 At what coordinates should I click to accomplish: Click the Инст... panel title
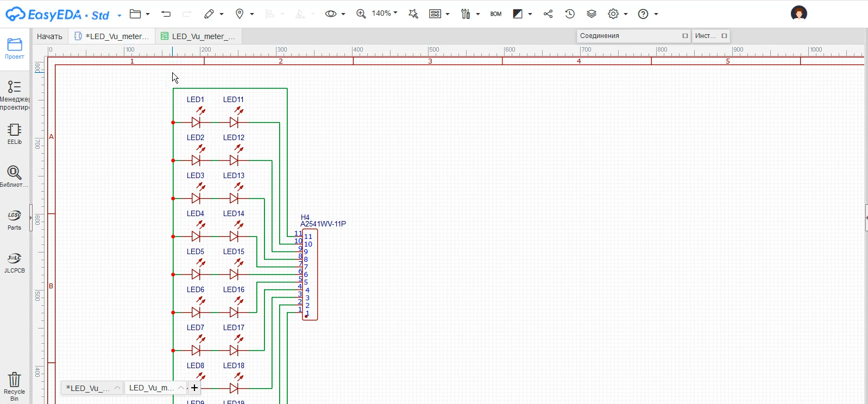coord(705,36)
